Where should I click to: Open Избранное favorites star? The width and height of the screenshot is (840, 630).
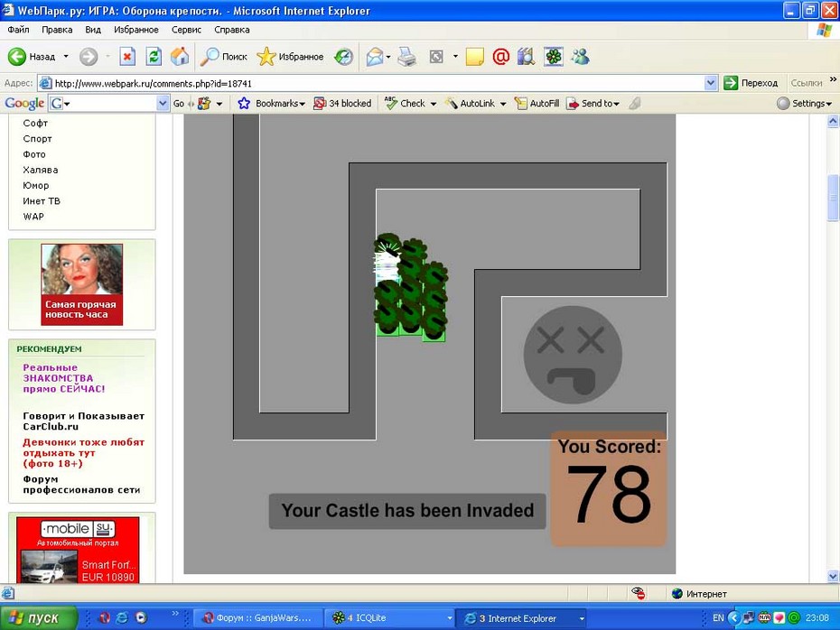(x=290, y=56)
